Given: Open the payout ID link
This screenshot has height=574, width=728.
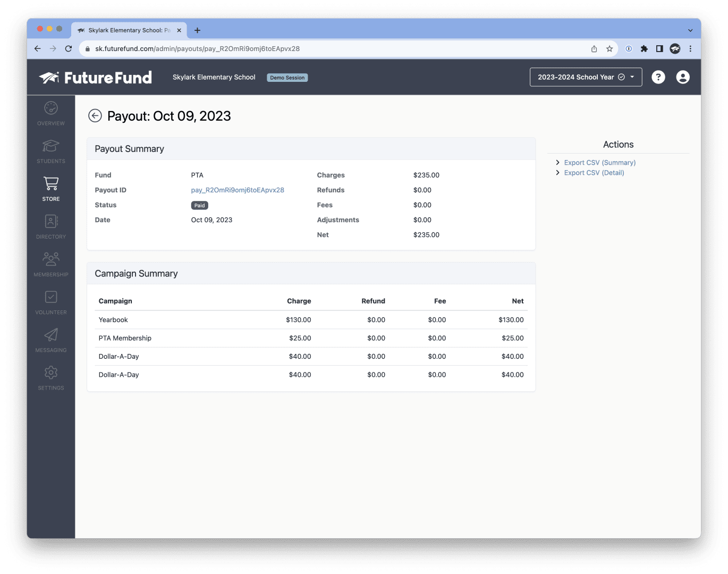Looking at the screenshot, I should 238,190.
